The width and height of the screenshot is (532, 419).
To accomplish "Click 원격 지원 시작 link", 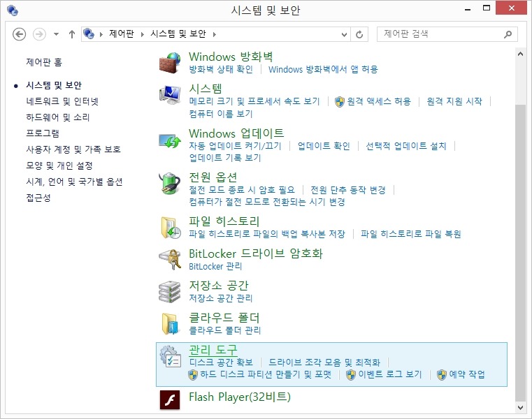I will (454, 101).
